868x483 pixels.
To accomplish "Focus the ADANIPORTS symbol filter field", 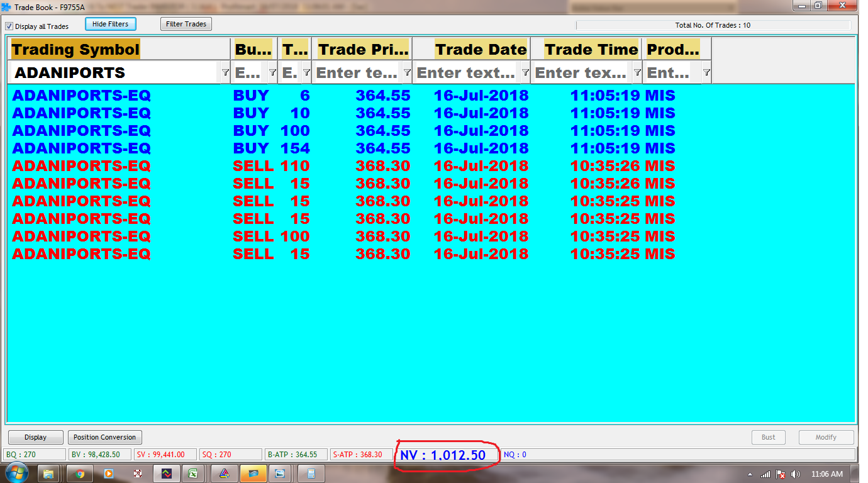I will click(114, 73).
